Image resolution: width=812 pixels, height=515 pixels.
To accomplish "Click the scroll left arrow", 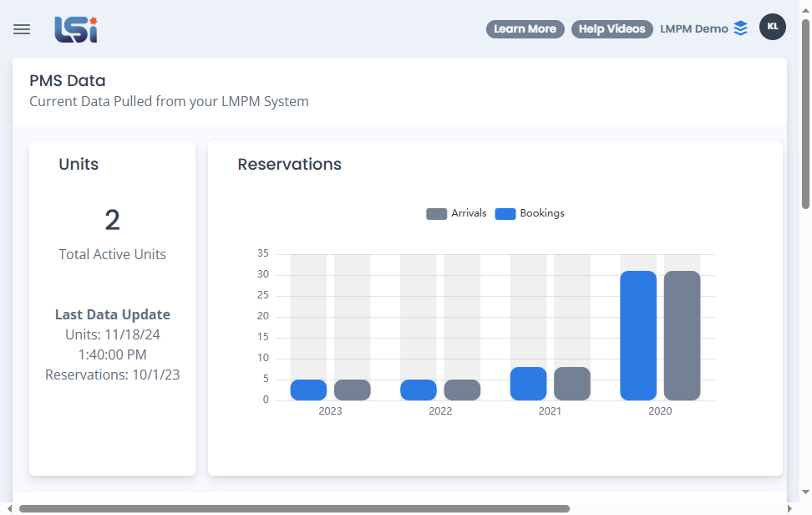I will (9, 509).
